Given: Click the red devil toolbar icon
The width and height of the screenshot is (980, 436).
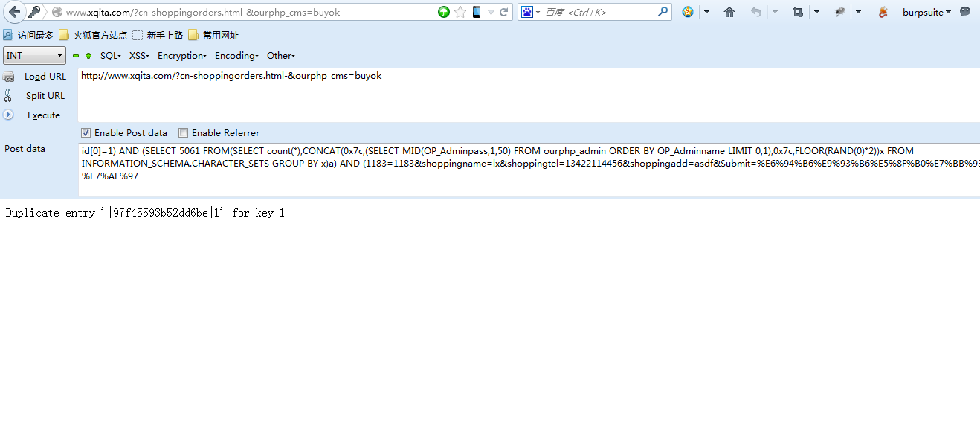Looking at the screenshot, I should pyautogui.click(x=883, y=12).
